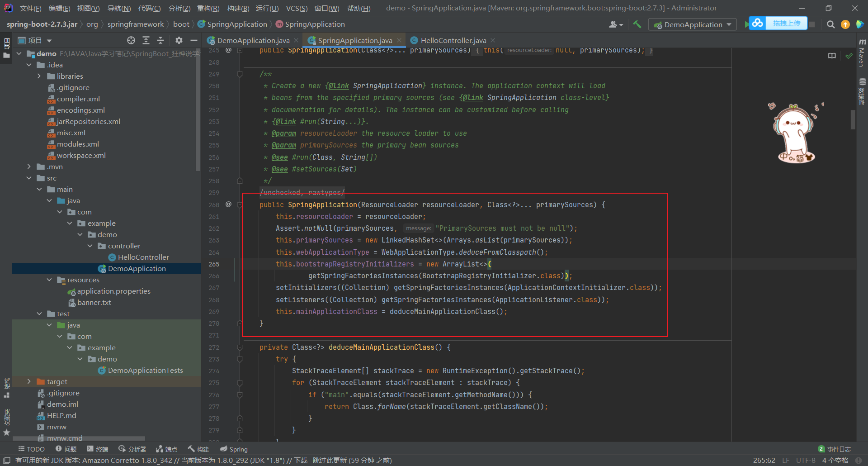Click the orange IDE update icon
This screenshot has height=466, width=868.
pyautogui.click(x=845, y=24)
